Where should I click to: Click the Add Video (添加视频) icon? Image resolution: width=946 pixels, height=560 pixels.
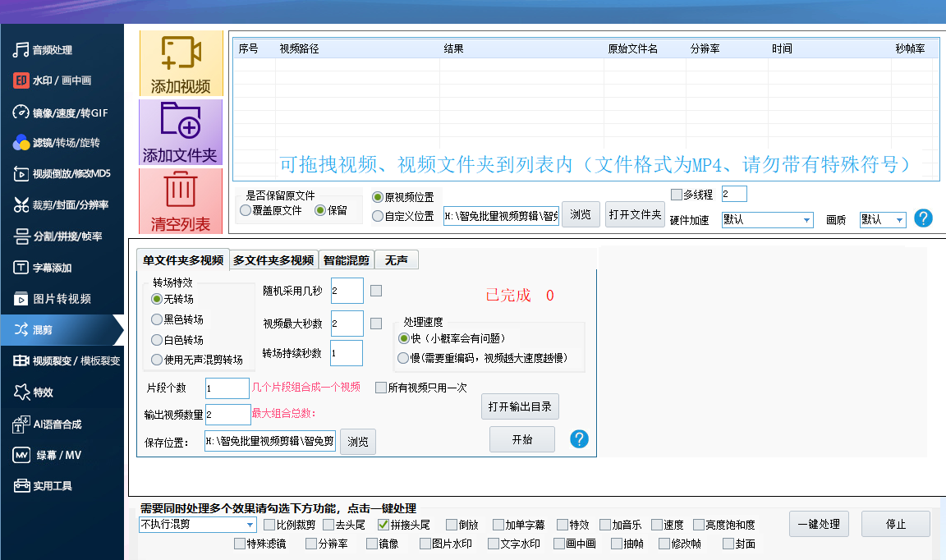(x=181, y=54)
